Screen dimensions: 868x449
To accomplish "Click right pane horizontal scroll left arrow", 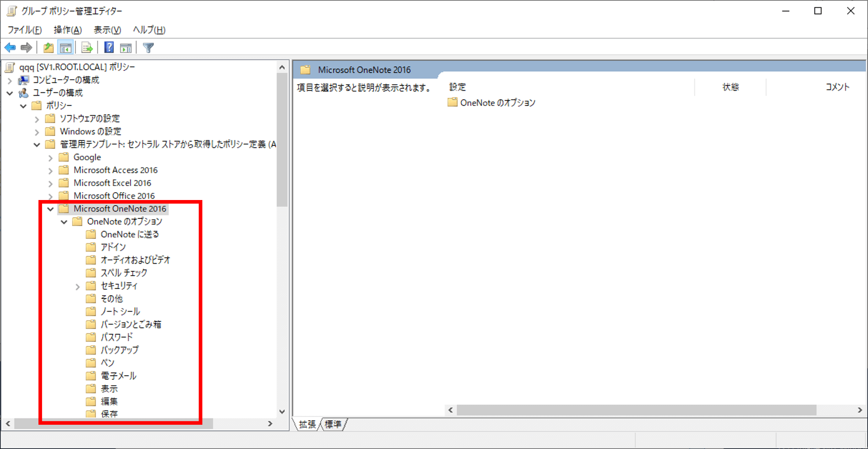I will (450, 410).
